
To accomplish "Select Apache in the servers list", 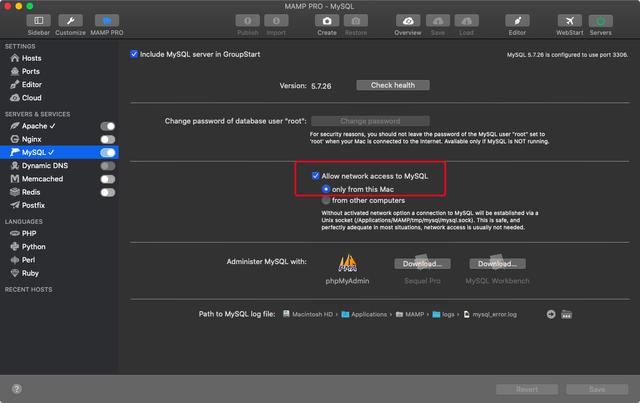I will click(x=33, y=126).
